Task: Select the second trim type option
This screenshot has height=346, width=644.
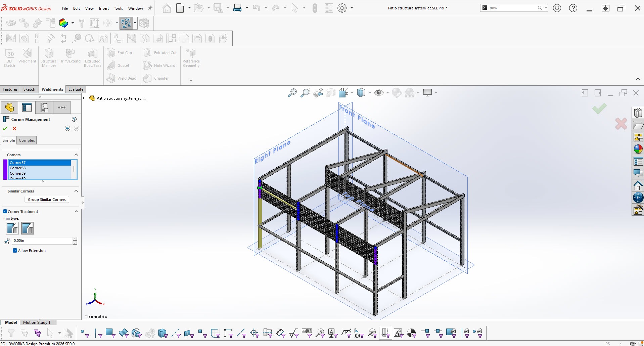Action: (27, 228)
